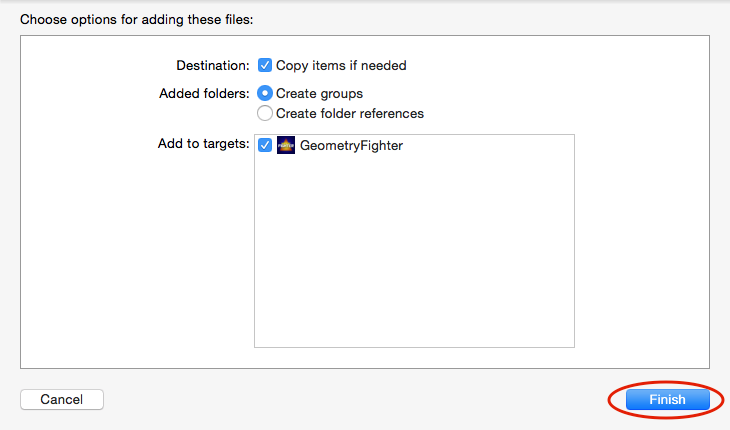
Task: Click the 'Add to targets:' label
Action: pos(203,144)
